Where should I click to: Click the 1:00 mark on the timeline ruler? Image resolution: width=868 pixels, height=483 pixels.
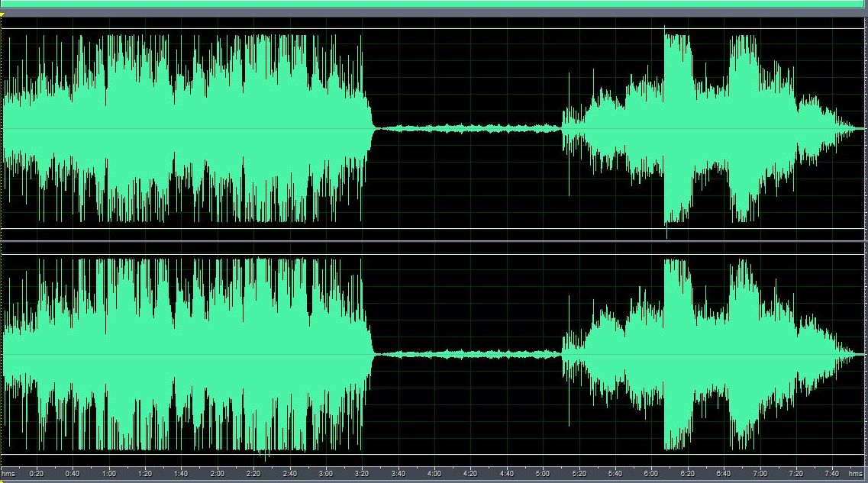[x=108, y=472]
